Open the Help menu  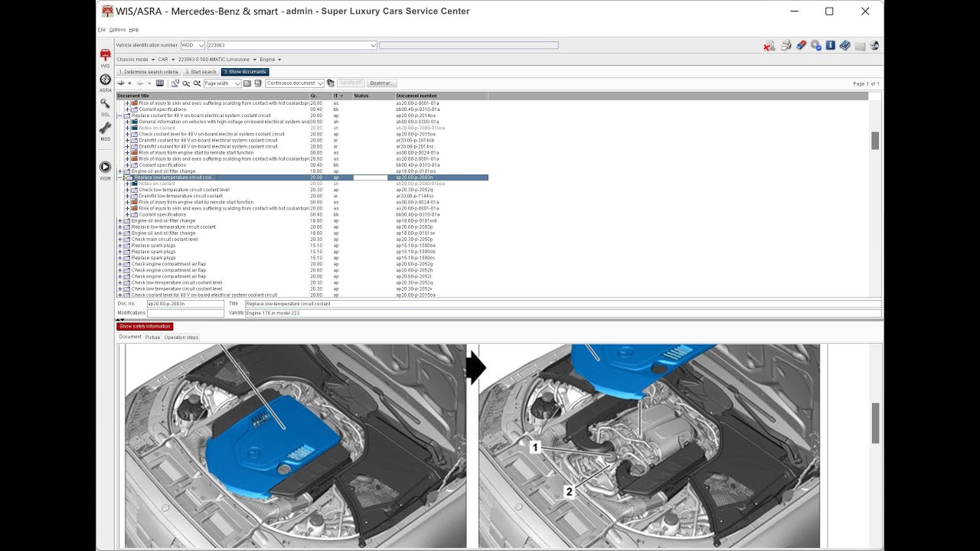134,29
